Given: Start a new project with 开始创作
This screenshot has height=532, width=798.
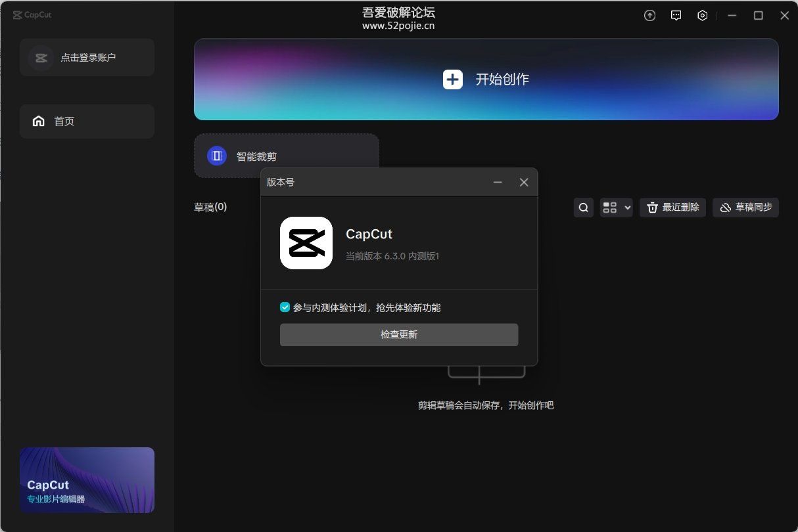Looking at the screenshot, I should click(486, 79).
